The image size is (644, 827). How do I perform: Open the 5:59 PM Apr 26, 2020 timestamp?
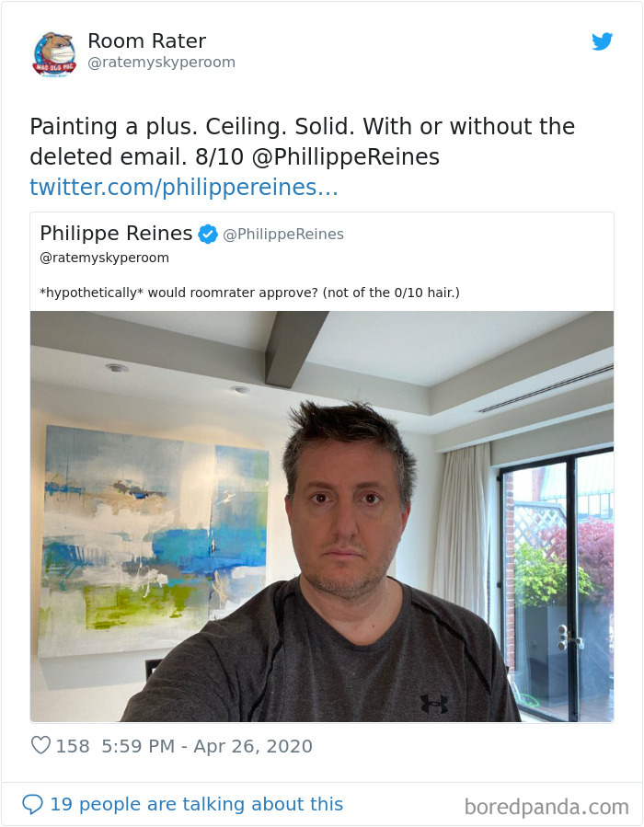[207, 746]
